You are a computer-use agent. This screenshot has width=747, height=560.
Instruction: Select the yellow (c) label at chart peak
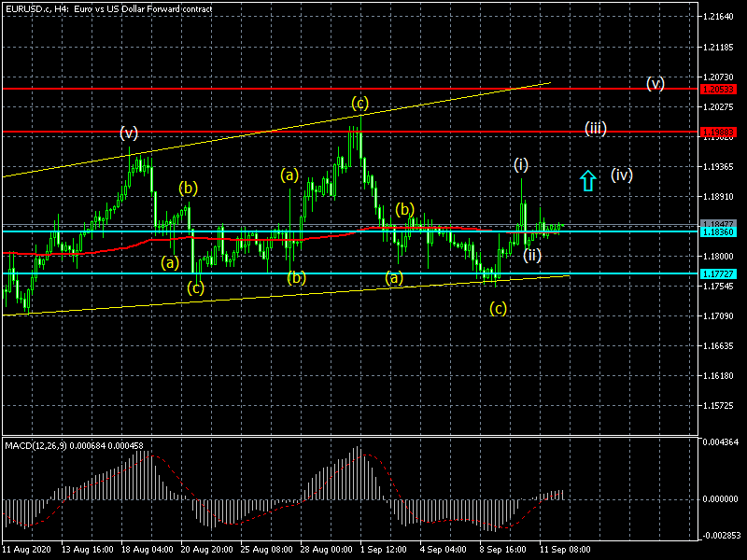359,102
